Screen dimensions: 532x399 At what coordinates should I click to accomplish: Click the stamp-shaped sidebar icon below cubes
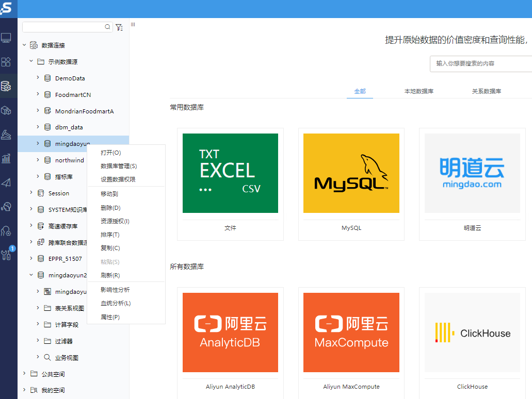pyautogui.click(x=6, y=135)
